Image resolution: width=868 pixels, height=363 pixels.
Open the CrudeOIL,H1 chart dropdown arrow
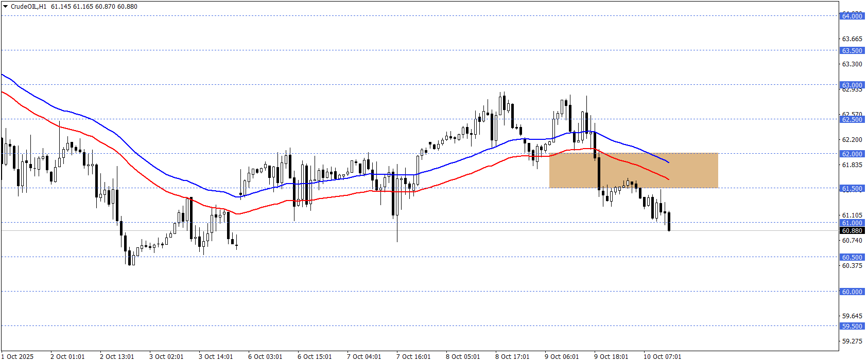(6, 7)
